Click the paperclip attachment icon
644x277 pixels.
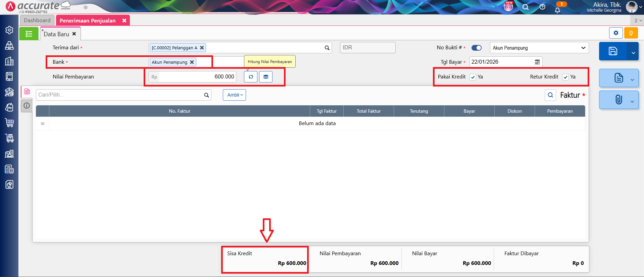click(x=618, y=100)
